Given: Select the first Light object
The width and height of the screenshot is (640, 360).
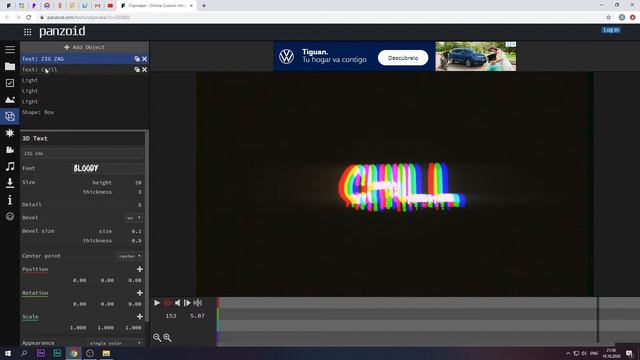Looking at the screenshot, I should click(x=84, y=80).
